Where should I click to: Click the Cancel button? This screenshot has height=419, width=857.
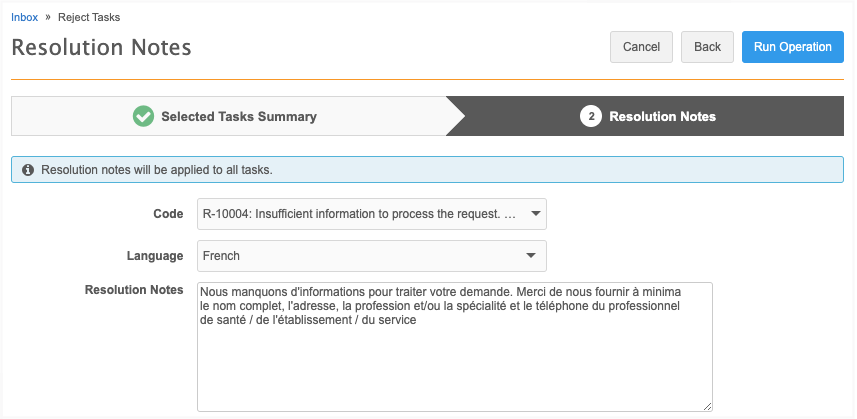[x=641, y=47]
